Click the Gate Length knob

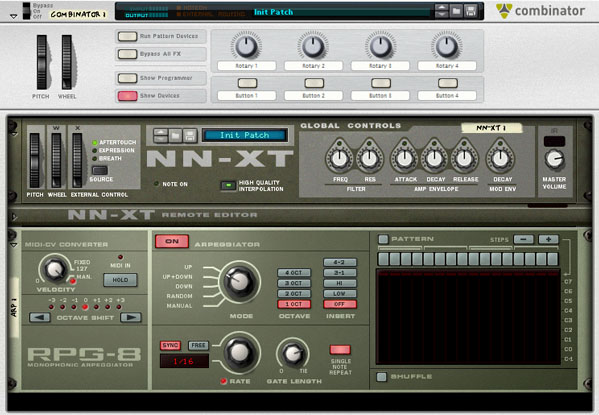click(x=293, y=353)
